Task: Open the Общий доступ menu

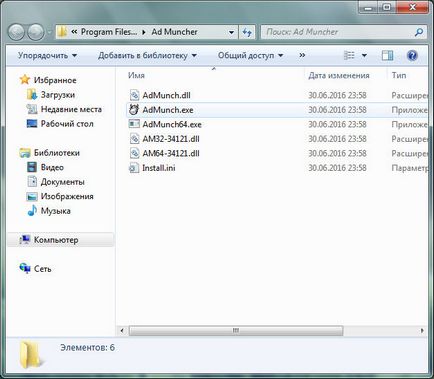Action: click(x=250, y=55)
